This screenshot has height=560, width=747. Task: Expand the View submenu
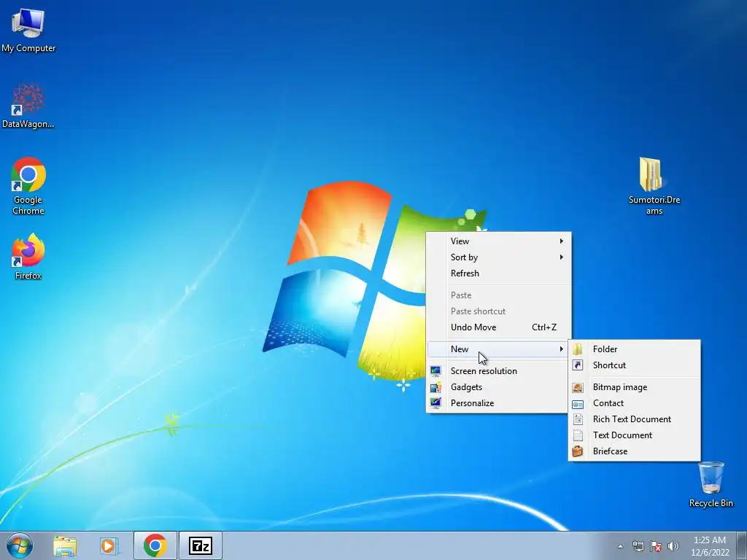click(499, 241)
